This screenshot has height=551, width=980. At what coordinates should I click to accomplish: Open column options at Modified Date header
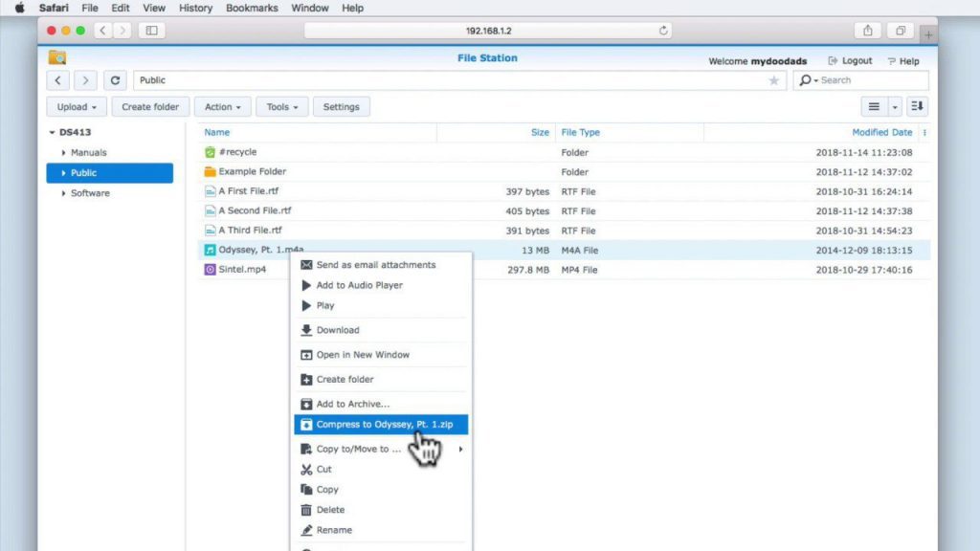pyautogui.click(x=924, y=132)
